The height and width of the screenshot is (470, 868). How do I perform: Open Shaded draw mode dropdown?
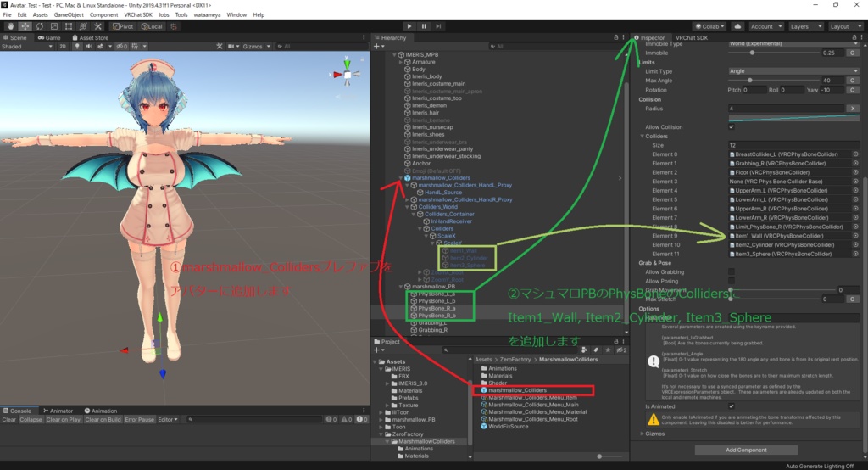(27, 47)
